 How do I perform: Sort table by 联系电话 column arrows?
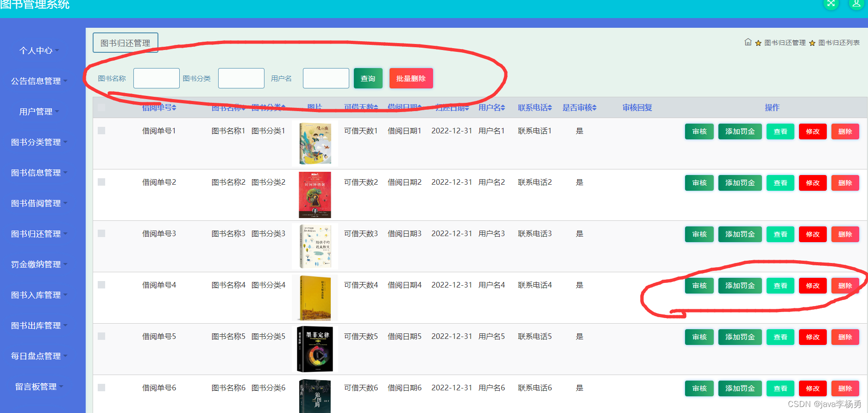point(550,108)
